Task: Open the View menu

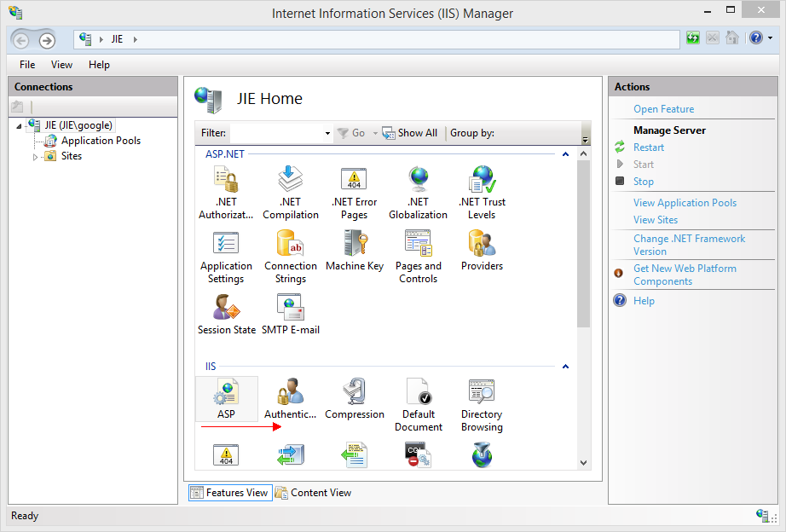Action: point(61,65)
